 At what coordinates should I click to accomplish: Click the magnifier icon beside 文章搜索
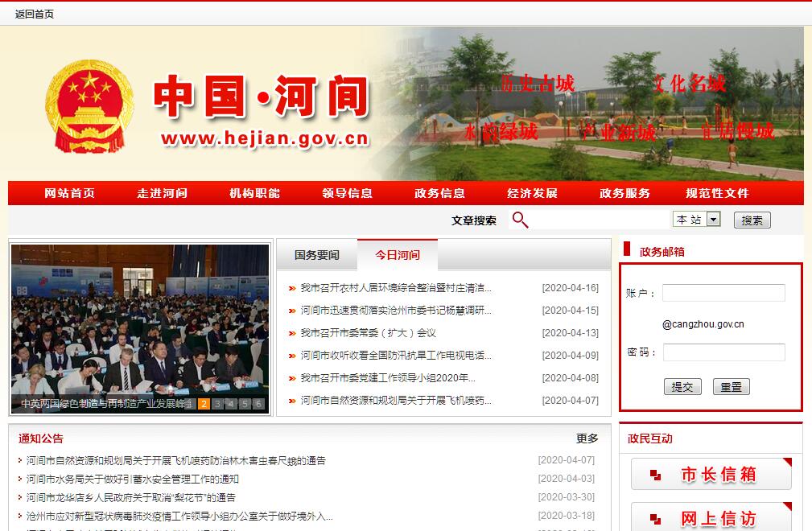(521, 220)
